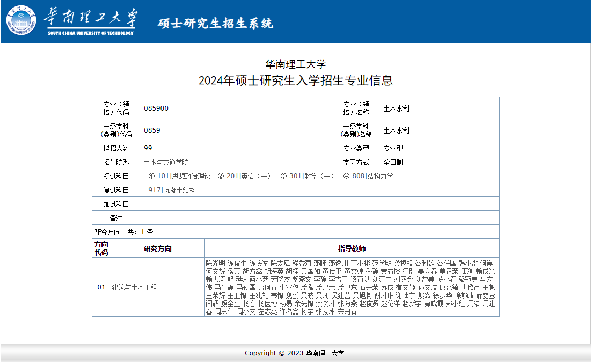The height and width of the screenshot is (364, 592).
Task: Click the 土木与交通学院 department value
Action: pyautogui.click(x=166, y=162)
